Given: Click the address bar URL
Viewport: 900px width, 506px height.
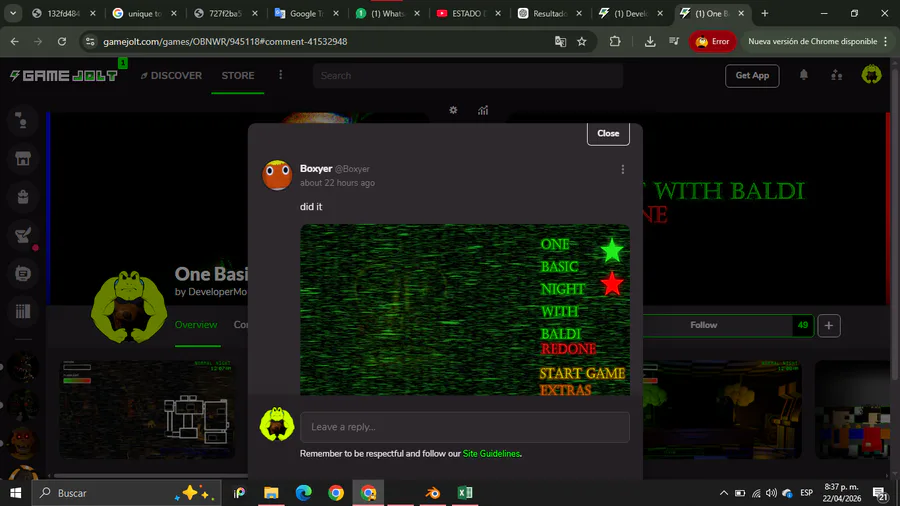Looking at the screenshot, I should pos(225,41).
